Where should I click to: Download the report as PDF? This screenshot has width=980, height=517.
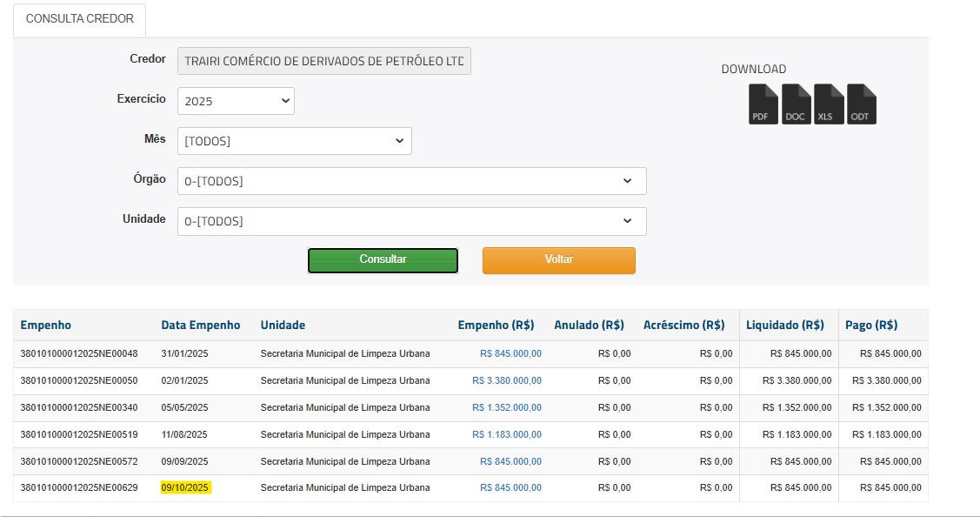(763, 104)
